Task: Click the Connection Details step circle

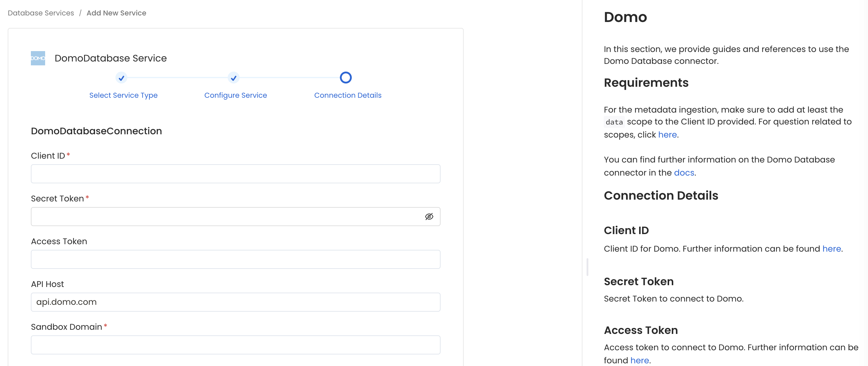Action: pyautogui.click(x=345, y=78)
